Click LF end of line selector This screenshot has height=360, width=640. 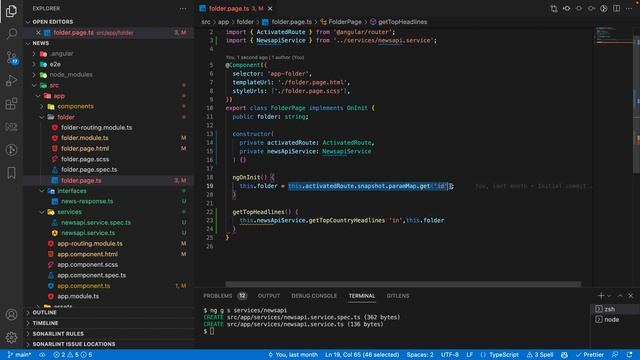pos(469,355)
